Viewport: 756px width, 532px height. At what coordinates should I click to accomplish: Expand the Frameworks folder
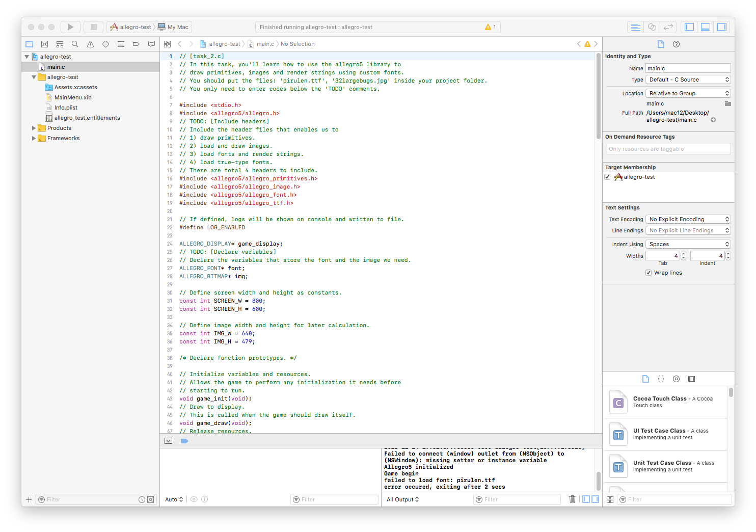pos(34,138)
